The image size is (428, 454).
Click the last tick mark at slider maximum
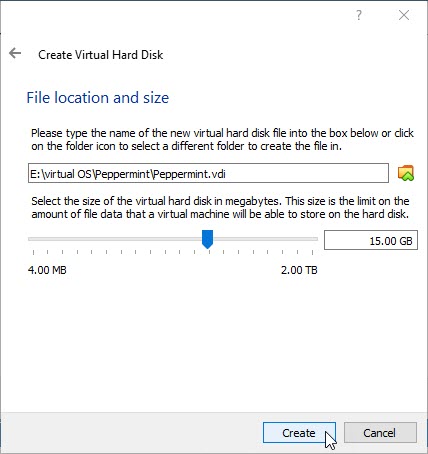pyautogui.click(x=312, y=252)
